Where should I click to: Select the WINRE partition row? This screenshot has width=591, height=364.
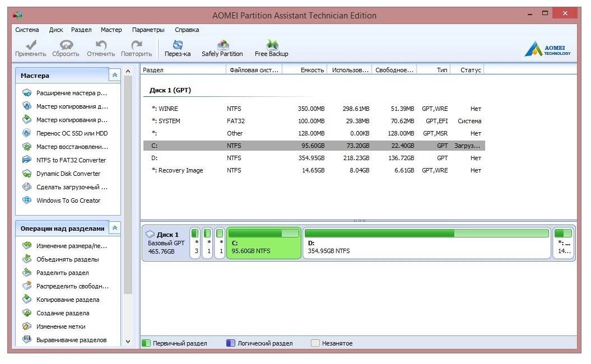tap(314, 109)
